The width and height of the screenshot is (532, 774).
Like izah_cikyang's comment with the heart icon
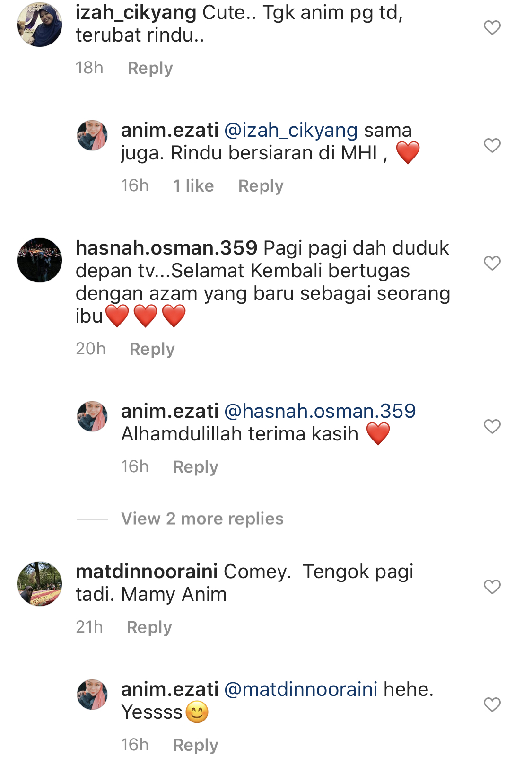pos(492,27)
